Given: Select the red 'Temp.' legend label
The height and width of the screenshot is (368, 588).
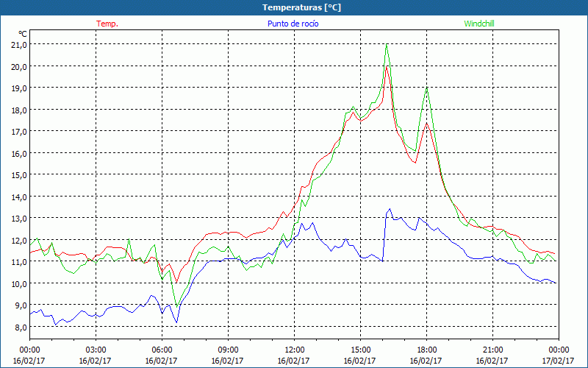Looking at the screenshot, I should point(107,24).
